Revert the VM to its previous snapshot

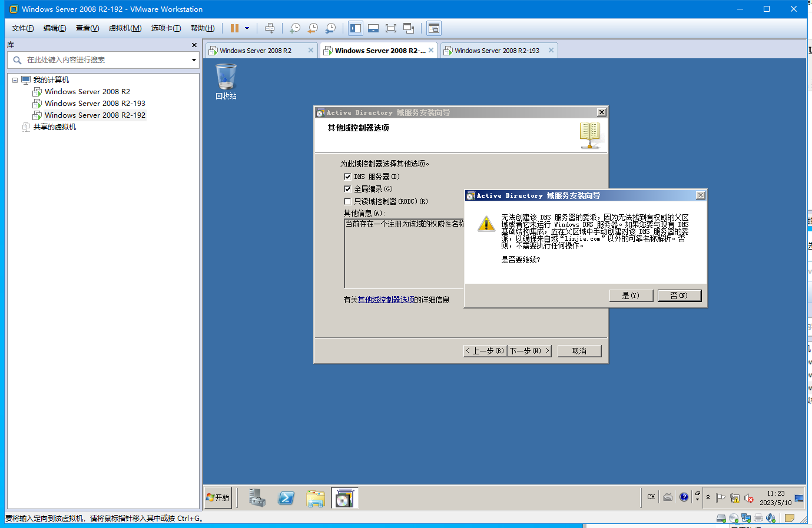pyautogui.click(x=313, y=28)
